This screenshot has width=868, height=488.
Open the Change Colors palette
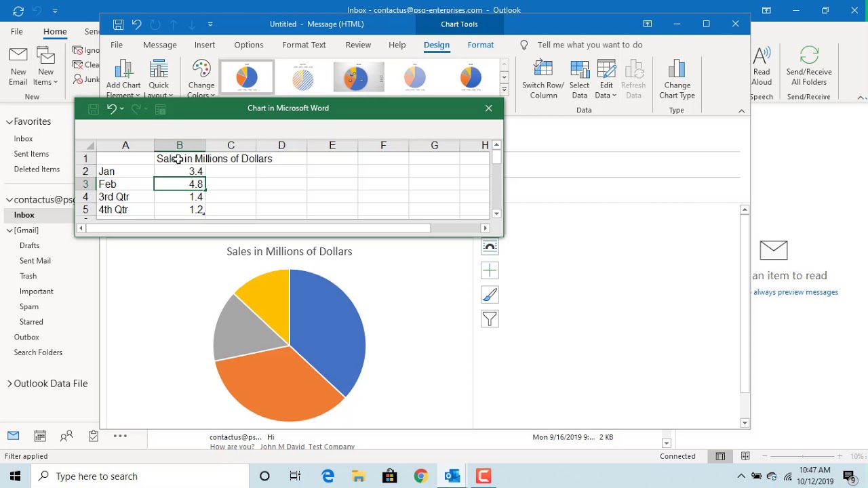pyautogui.click(x=201, y=78)
